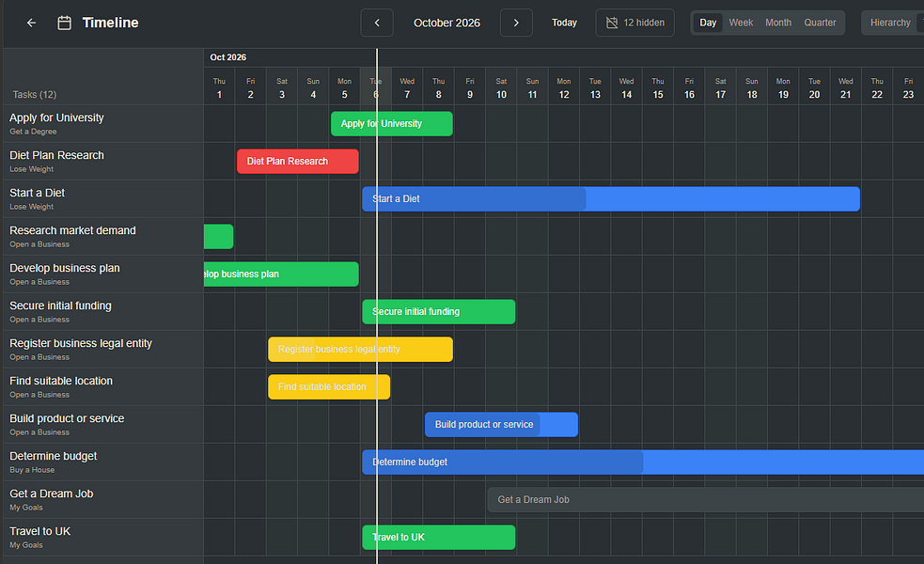The width and height of the screenshot is (924, 564).
Task: Switch to Quarter view
Action: tap(820, 23)
